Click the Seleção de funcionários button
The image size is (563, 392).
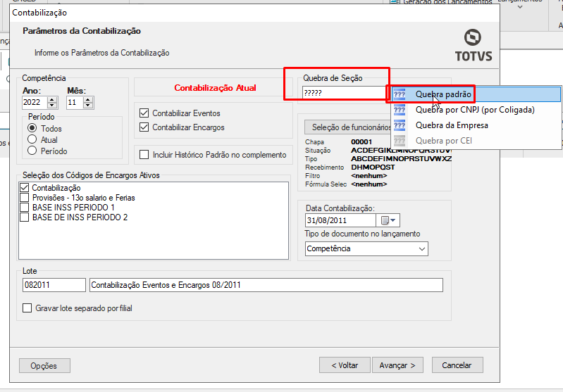(x=348, y=127)
